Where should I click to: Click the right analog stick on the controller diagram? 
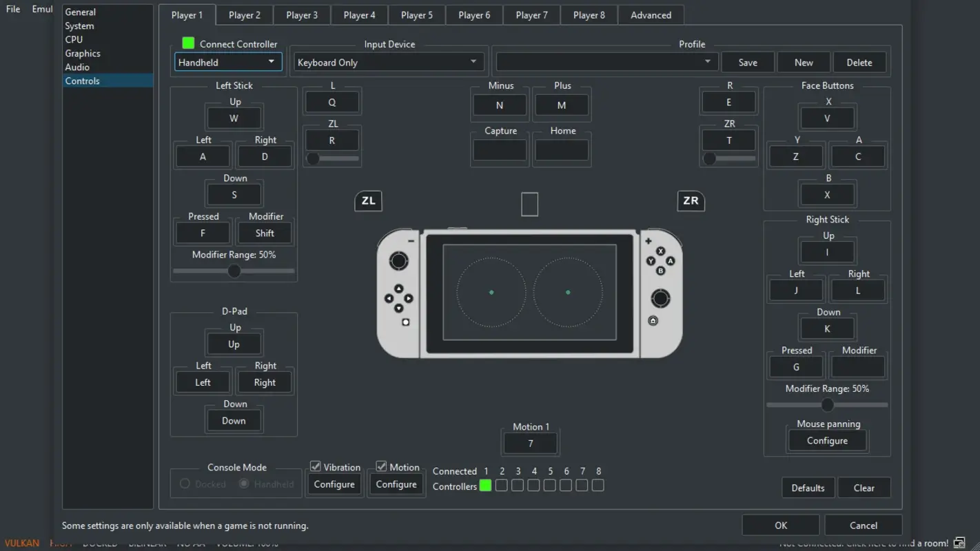coord(660,299)
